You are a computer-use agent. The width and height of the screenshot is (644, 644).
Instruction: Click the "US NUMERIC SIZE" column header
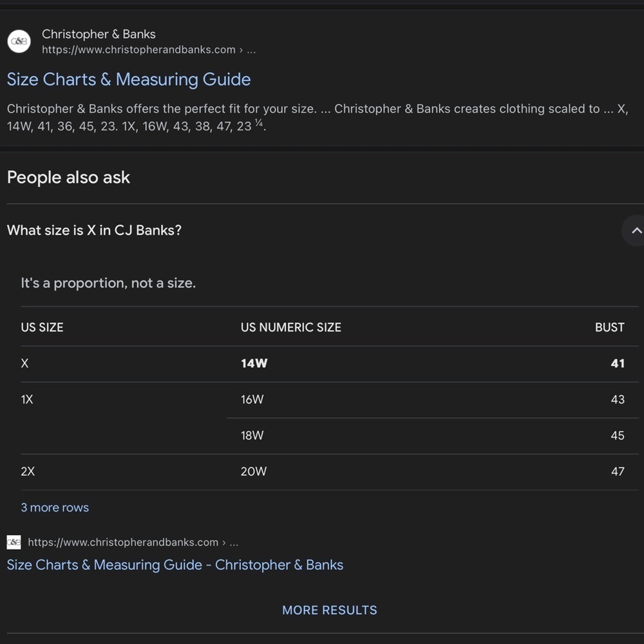[290, 327]
